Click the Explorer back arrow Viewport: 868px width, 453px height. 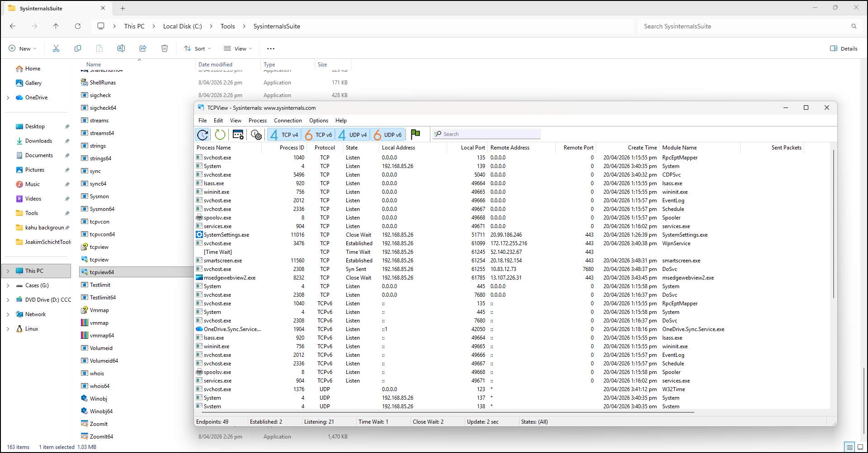13,26
